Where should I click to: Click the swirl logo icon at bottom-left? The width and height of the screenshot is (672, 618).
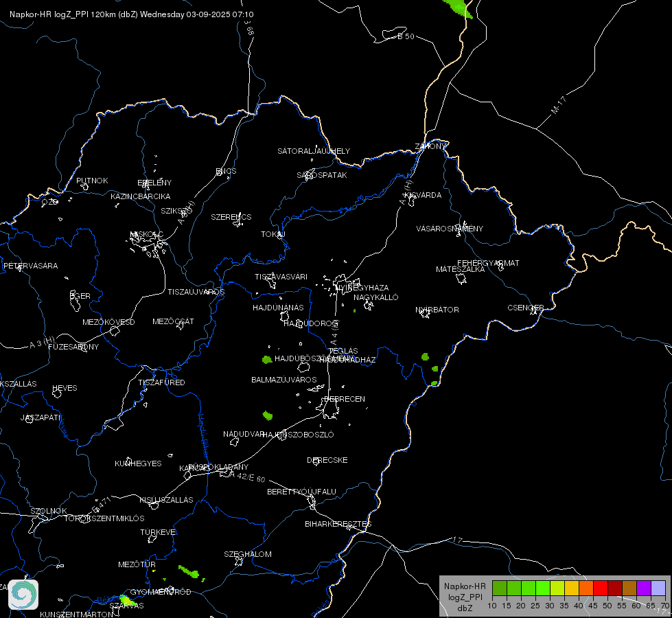pos(23,595)
